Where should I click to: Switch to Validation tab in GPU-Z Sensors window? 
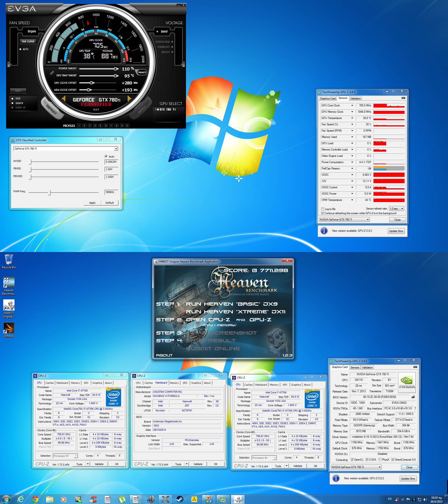click(x=355, y=98)
